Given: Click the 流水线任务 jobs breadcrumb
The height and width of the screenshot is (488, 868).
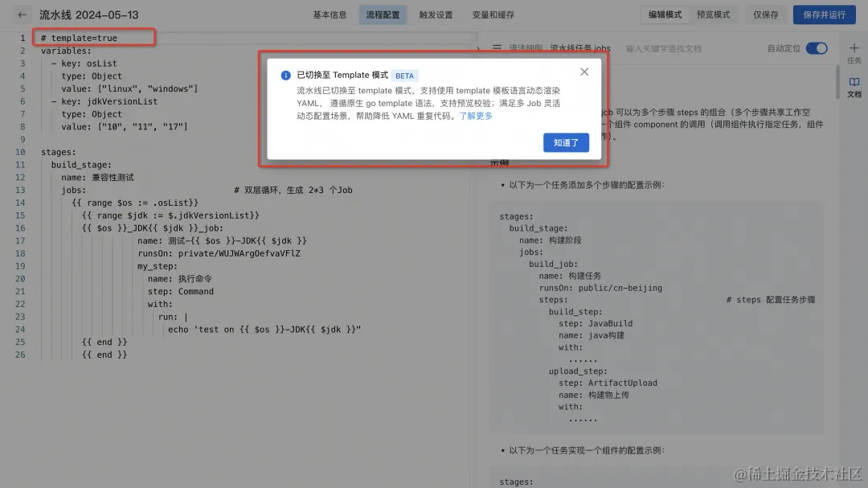Looking at the screenshot, I should (x=580, y=49).
